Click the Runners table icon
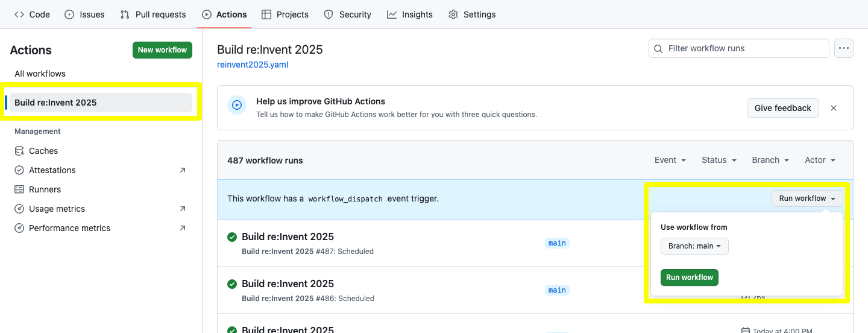Screen dimensions: 868x333 pyautogui.click(x=19, y=189)
